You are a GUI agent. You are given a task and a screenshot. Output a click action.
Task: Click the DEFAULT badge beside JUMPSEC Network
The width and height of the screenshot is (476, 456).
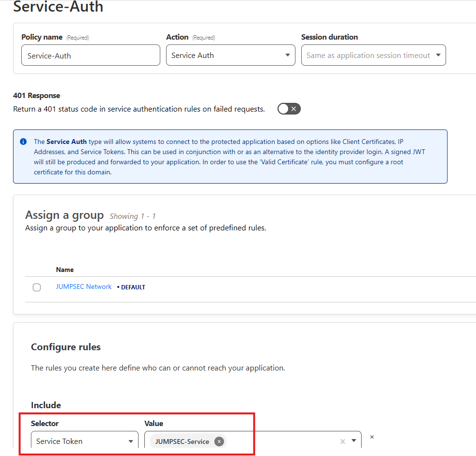tap(133, 287)
